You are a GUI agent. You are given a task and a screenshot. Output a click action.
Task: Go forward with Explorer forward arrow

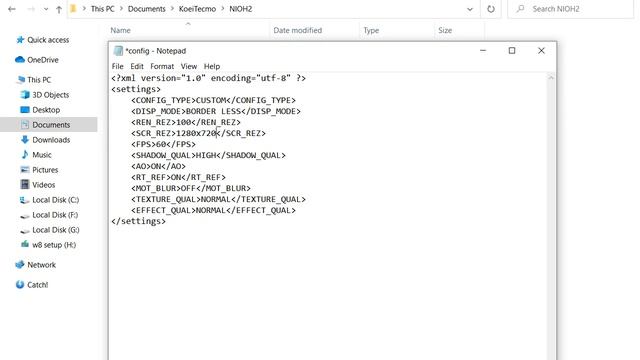coord(31,9)
